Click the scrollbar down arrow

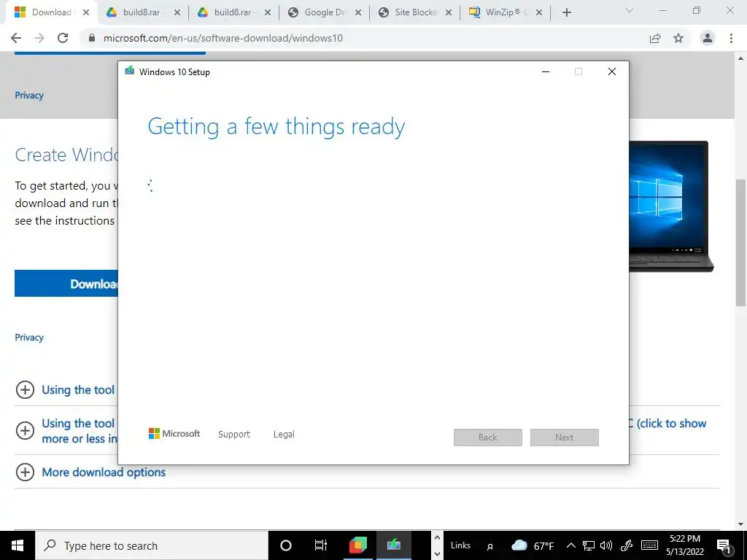[740, 524]
